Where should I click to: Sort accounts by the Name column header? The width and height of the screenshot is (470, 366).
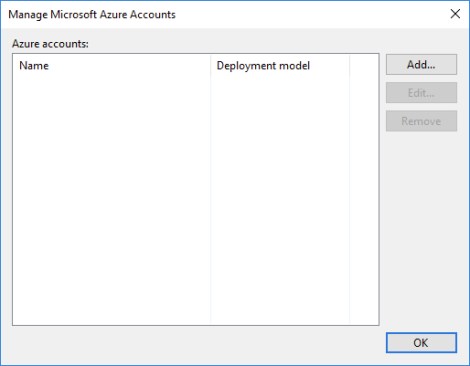tap(112, 66)
